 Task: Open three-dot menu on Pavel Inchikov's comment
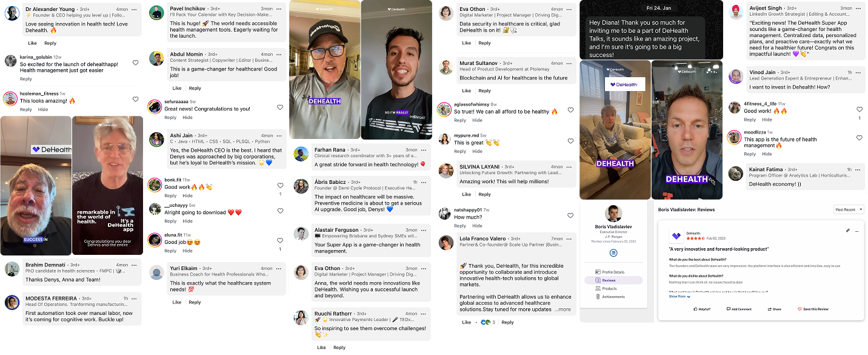pyautogui.click(x=279, y=9)
